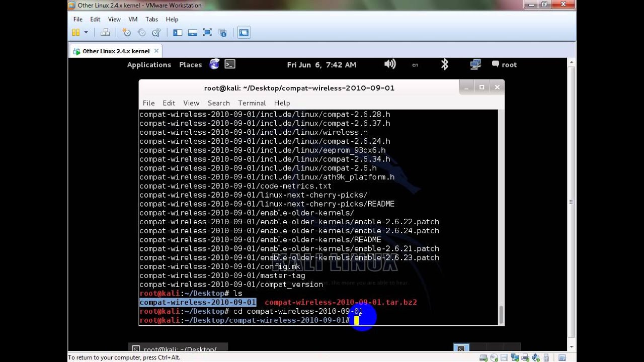Click the VMware Pause/Suspend VM icon
This screenshot has width=644, height=362.
click(76, 32)
